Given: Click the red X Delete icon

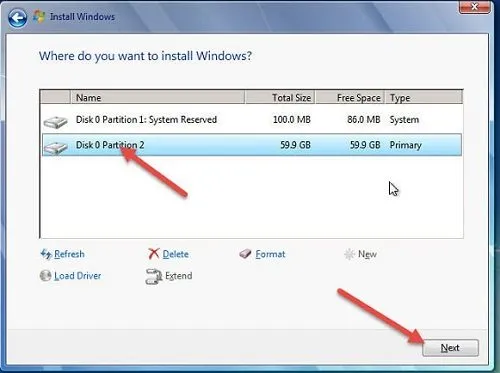Looking at the screenshot, I should 154,254.
